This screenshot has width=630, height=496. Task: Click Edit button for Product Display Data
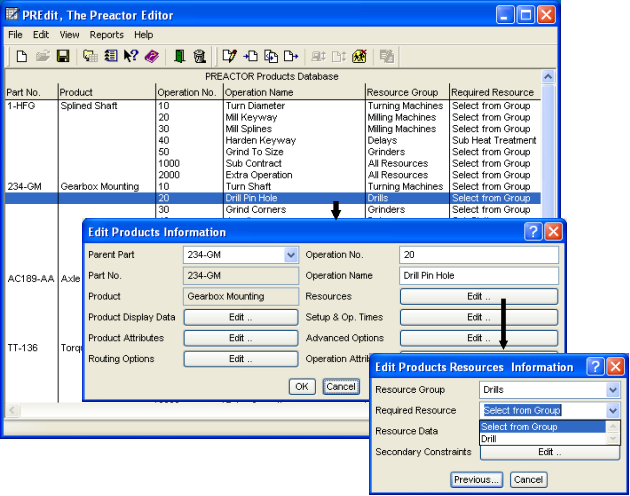pos(241,317)
